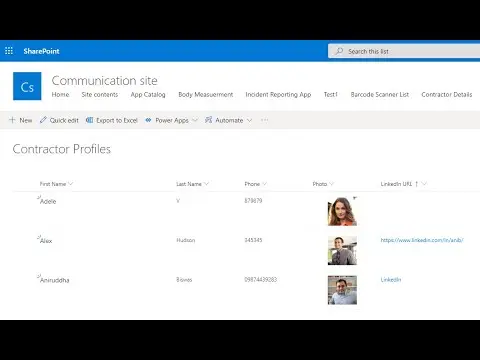Click the SharePoint header title

point(41,51)
